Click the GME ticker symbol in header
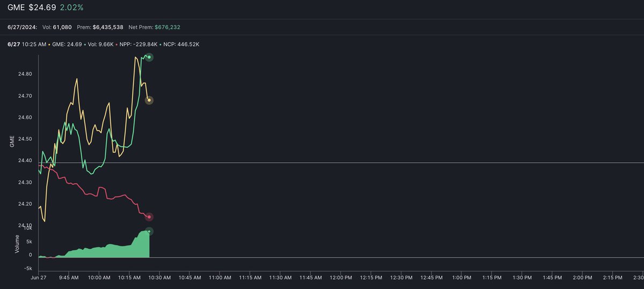Image resolution: width=644 pixels, height=289 pixels. coord(17,8)
